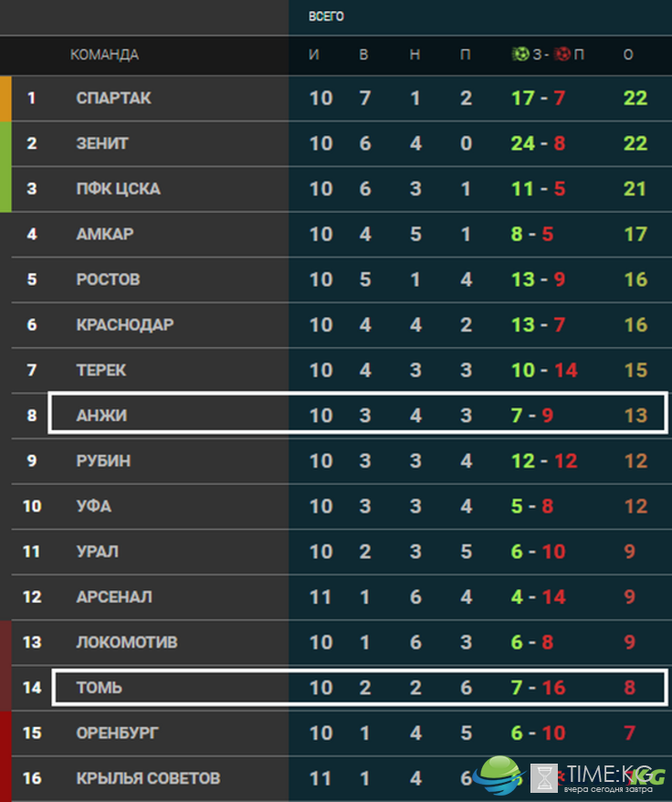
Task: Click the Арсенал team name
Action: click(114, 596)
